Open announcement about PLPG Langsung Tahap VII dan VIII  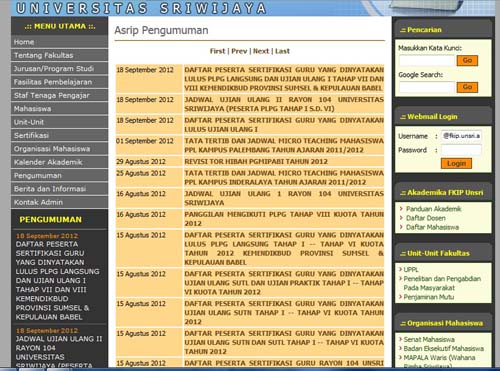click(284, 79)
